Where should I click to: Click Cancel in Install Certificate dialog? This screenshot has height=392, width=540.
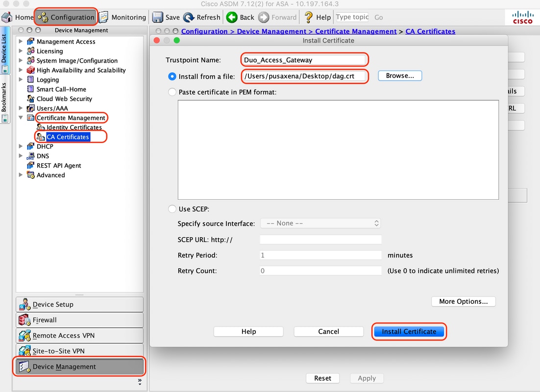pyautogui.click(x=328, y=331)
